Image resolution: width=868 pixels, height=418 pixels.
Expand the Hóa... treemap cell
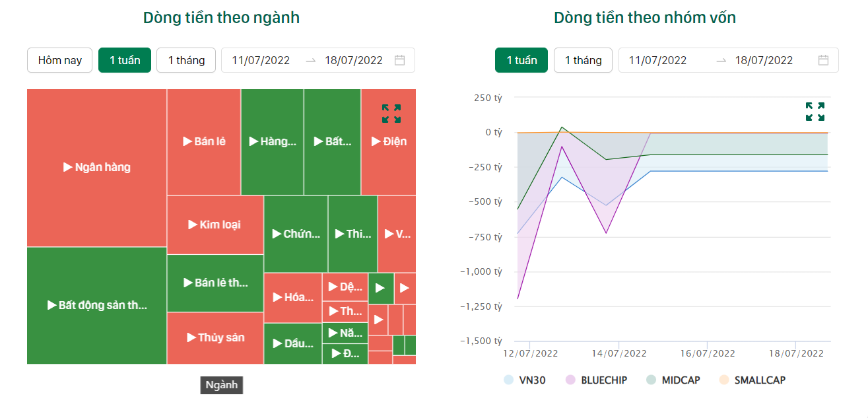(293, 298)
